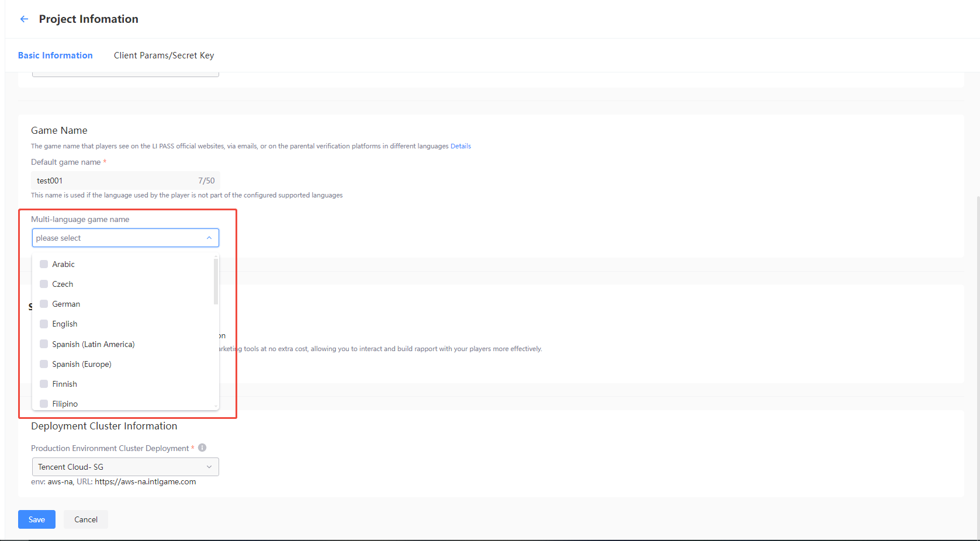Viewport: 980px width, 541px height.
Task: Click the Multi-language game name select box
Action: point(117,238)
